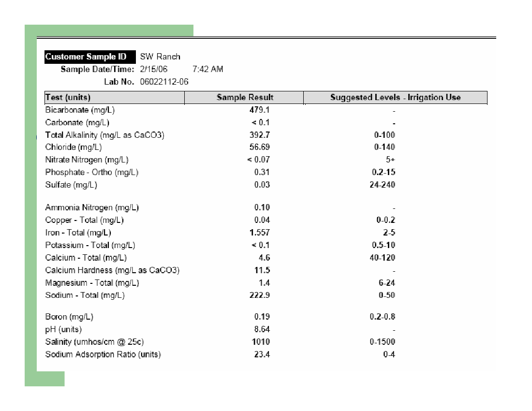Image resolution: width=532 pixels, height=411 pixels.
Task: Click the suggested level 0-1500
Action: tap(383, 342)
